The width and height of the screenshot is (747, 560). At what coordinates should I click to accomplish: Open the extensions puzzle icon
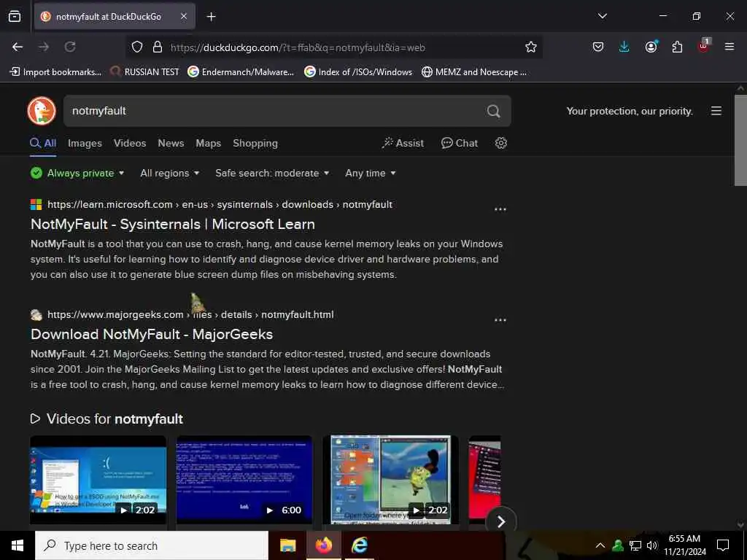(x=677, y=47)
